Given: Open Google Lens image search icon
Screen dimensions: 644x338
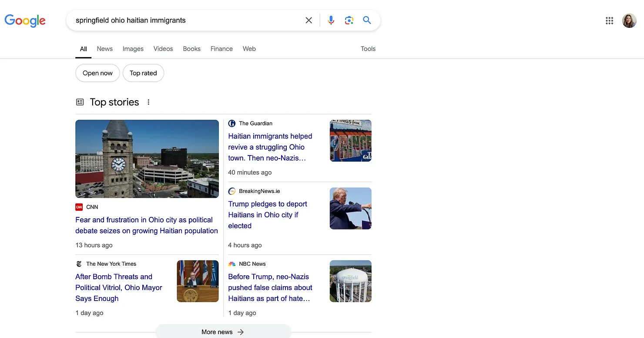Looking at the screenshot, I should click(x=349, y=20).
